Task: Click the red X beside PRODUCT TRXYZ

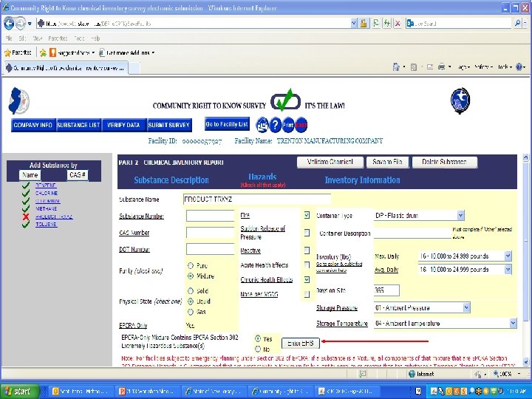Action: pos(26,216)
